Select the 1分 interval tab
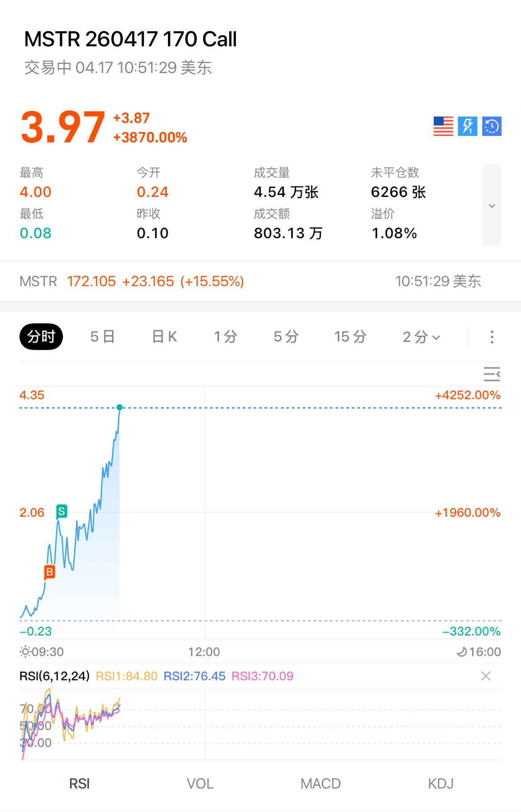Viewport: 521px width, 812px height. pos(225,337)
